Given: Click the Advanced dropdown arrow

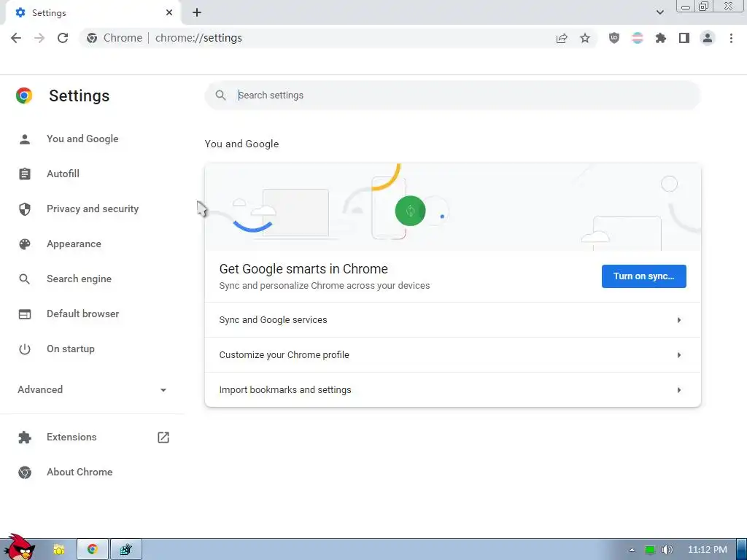Looking at the screenshot, I should (x=163, y=390).
